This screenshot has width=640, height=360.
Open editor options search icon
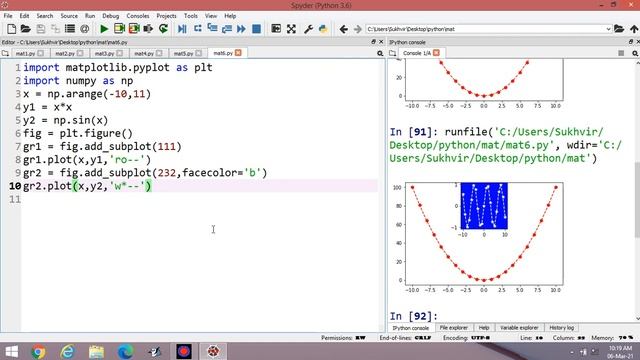pyautogui.click(x=380, y=53)
